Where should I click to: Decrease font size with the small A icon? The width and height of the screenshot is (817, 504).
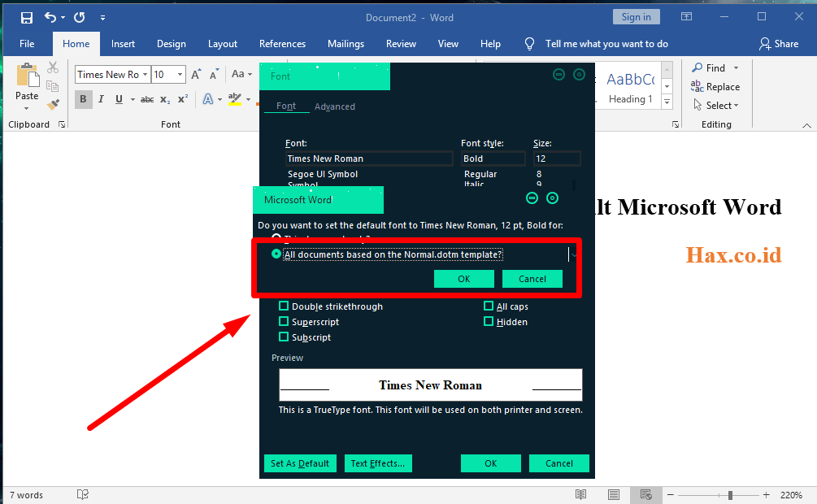click(x=214, y=75)
